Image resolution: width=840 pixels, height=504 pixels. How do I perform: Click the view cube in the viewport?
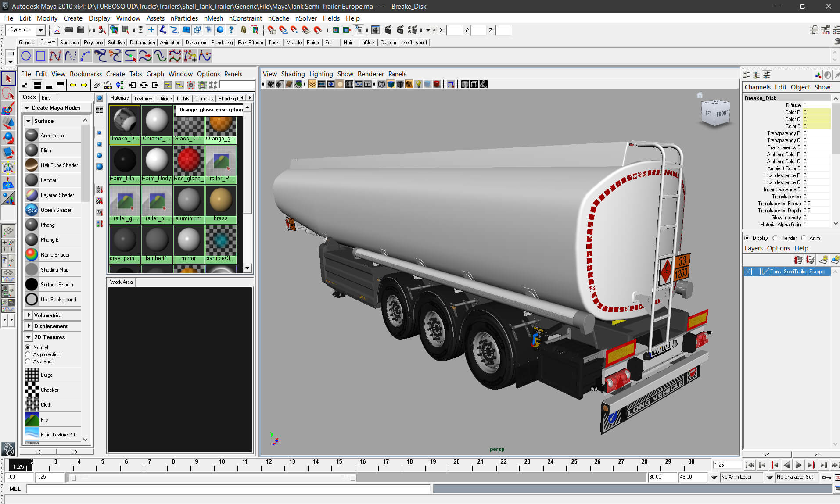tap(715, 113)
